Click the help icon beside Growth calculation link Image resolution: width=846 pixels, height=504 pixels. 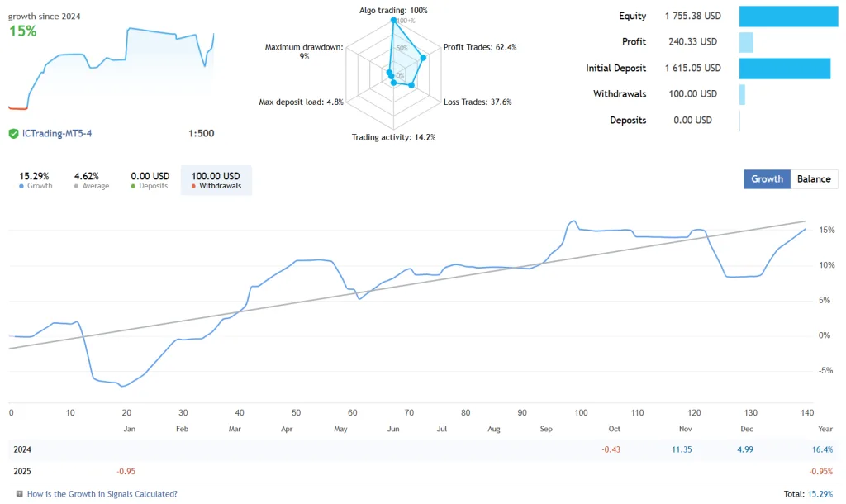point(20,494)
